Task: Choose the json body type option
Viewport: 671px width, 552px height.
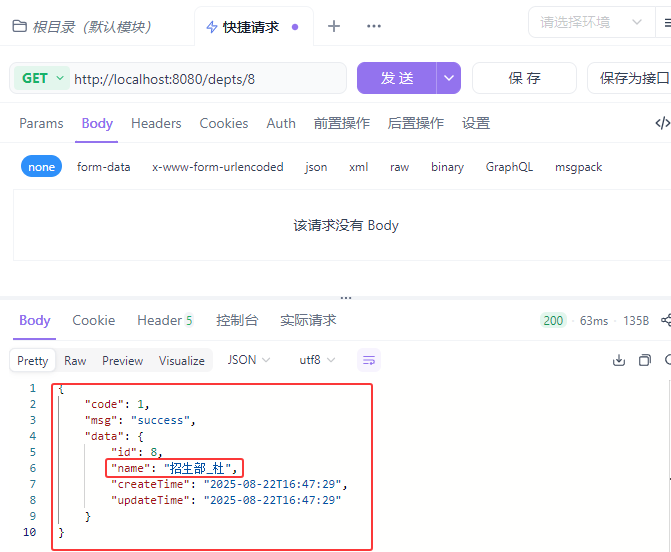Action: (x=316, y=167)
